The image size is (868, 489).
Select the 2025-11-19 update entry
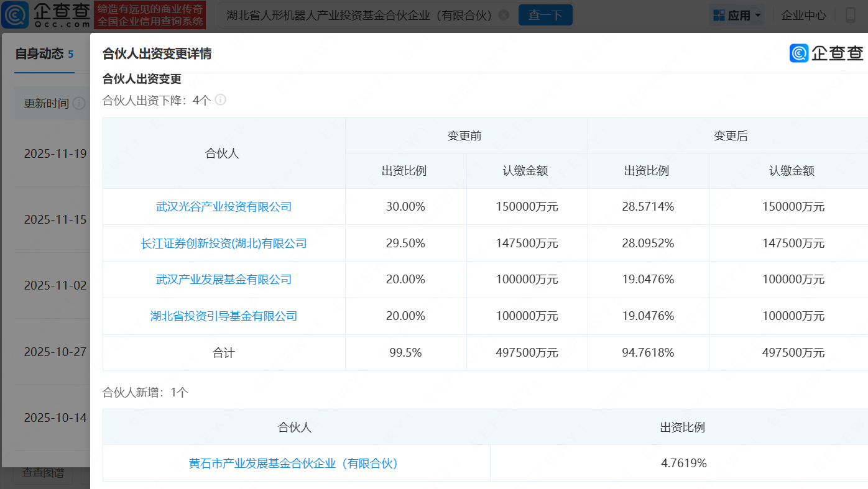(55, 153)
